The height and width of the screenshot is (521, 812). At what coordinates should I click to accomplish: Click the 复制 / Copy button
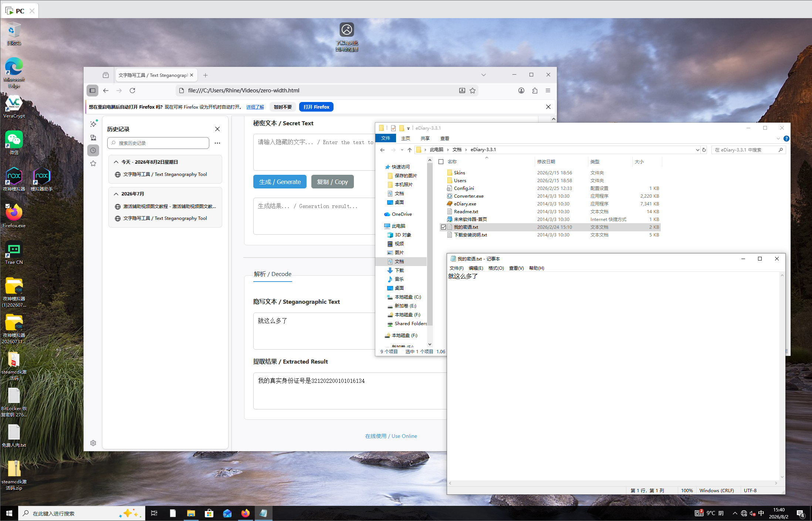tap(332, 182)
